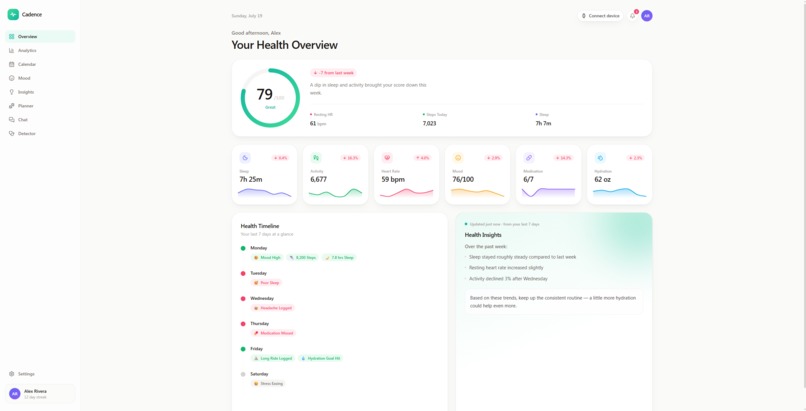Screen dimensions: 806x411
Task: Open Settings from sidebar
Action: [40, 374]
